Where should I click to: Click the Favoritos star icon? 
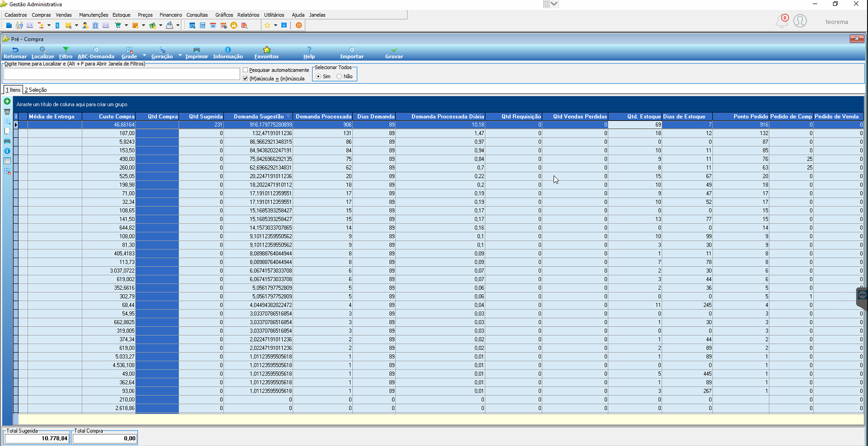click(267, 50)
